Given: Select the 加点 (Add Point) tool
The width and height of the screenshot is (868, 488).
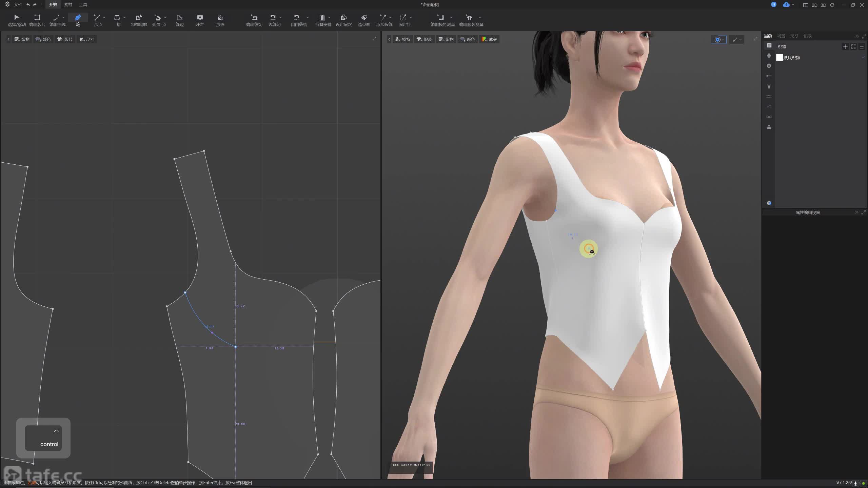Looking at the screenshot, I should point(98,20).
